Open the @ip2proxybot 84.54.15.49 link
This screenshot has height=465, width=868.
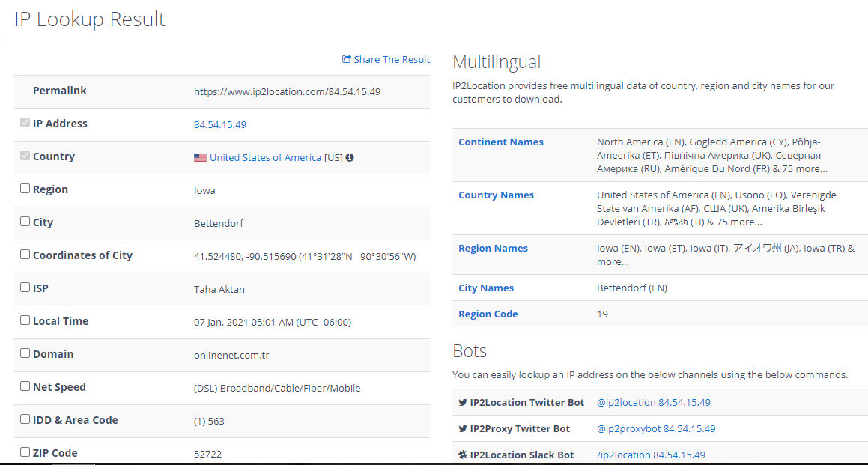(x=657, y=428)
